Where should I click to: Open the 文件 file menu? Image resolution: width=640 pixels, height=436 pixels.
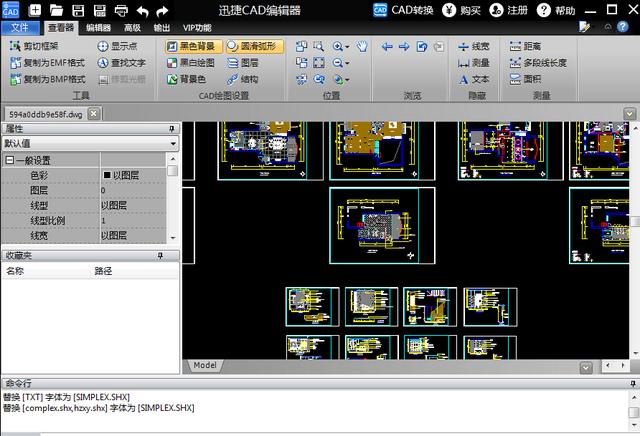coord(19,28)
